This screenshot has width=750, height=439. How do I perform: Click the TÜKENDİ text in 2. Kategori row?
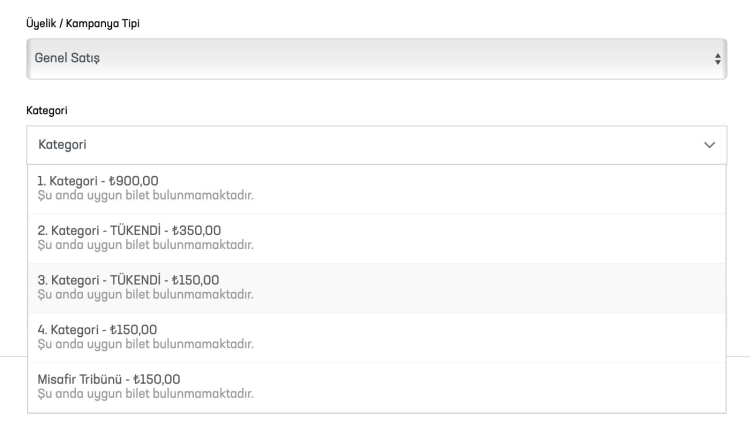coord(131,231)
